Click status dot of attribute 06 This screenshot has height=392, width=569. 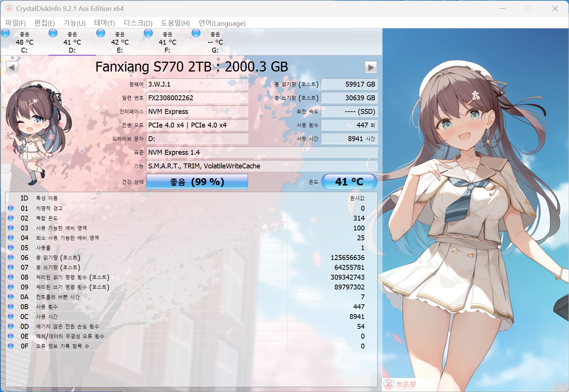11,257
